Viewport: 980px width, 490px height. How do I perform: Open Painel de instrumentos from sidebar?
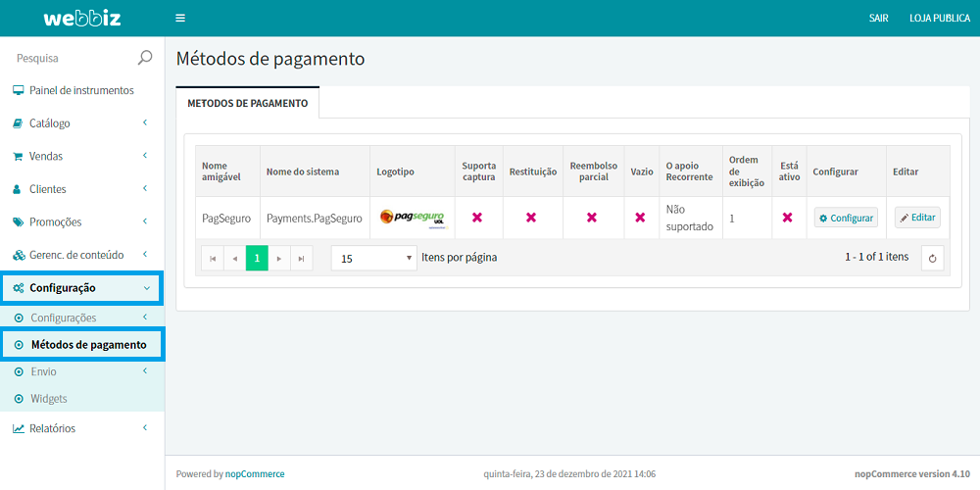[x=81, y=90]
